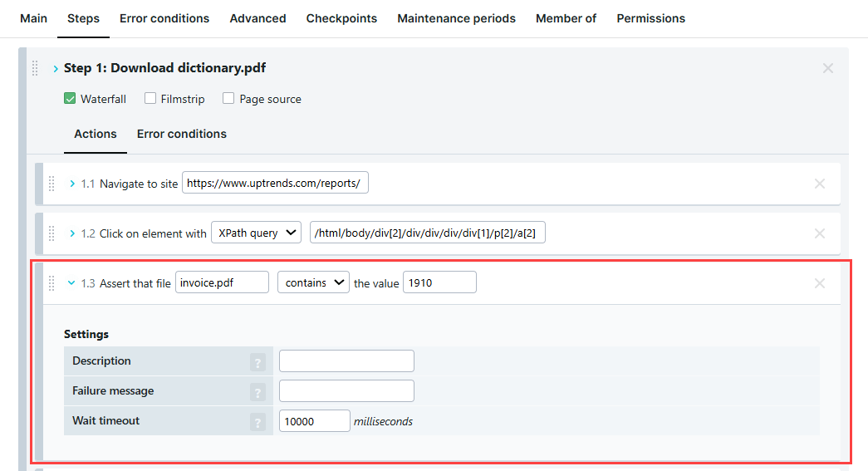This screenshot has height=471, width=868.
Task: Open Step 1's Error conditions sub-tab
Action: (182, 134)
